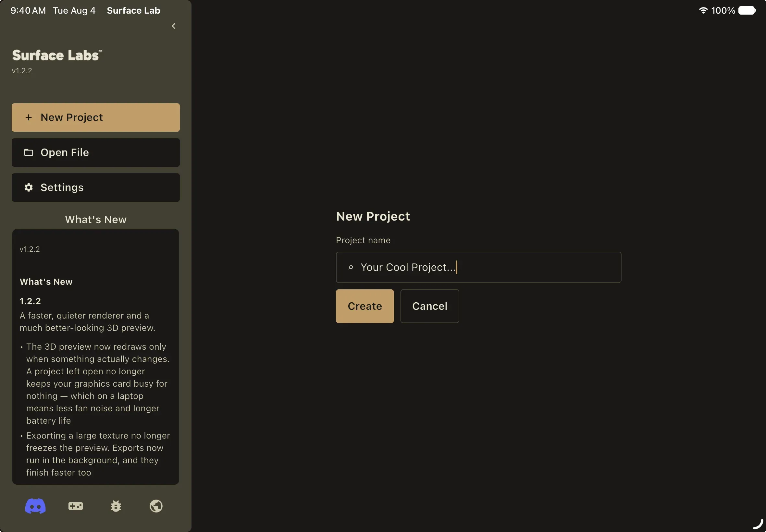The height and width of the screenshot is (532, 766).
Task: Click the search icon in project name field
Action: (351, 267)
